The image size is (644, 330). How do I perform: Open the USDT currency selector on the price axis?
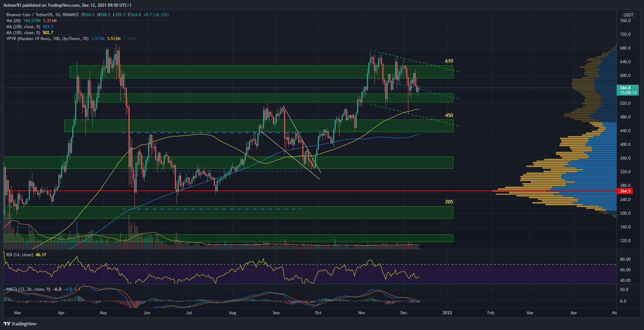pos(628,15)
